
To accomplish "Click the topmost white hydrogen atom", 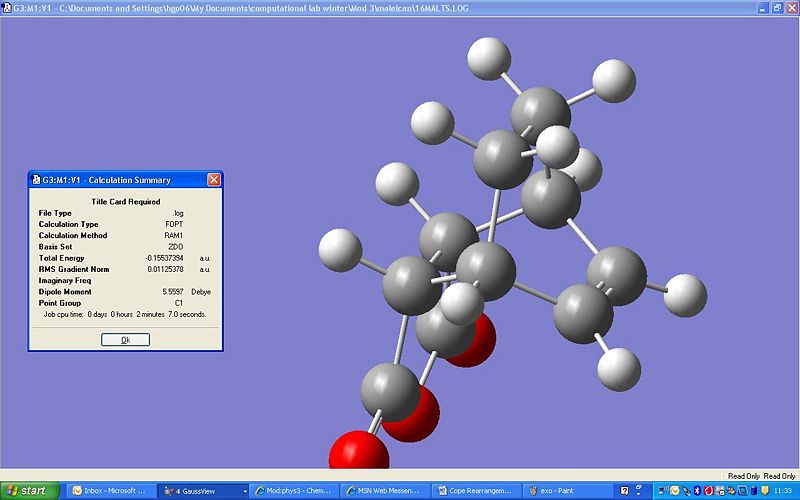I will [x=491, y=57].
